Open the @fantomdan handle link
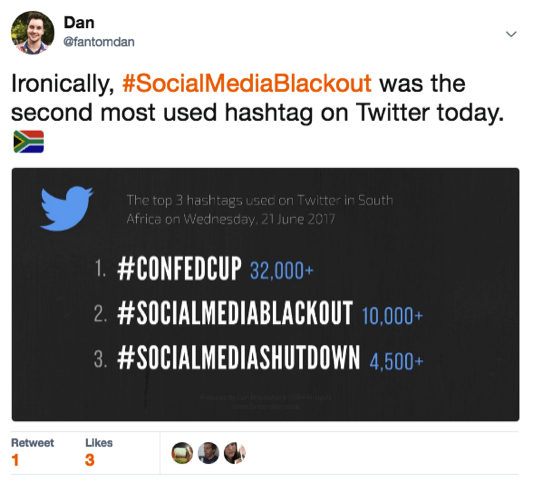 [x=99, y=42]
